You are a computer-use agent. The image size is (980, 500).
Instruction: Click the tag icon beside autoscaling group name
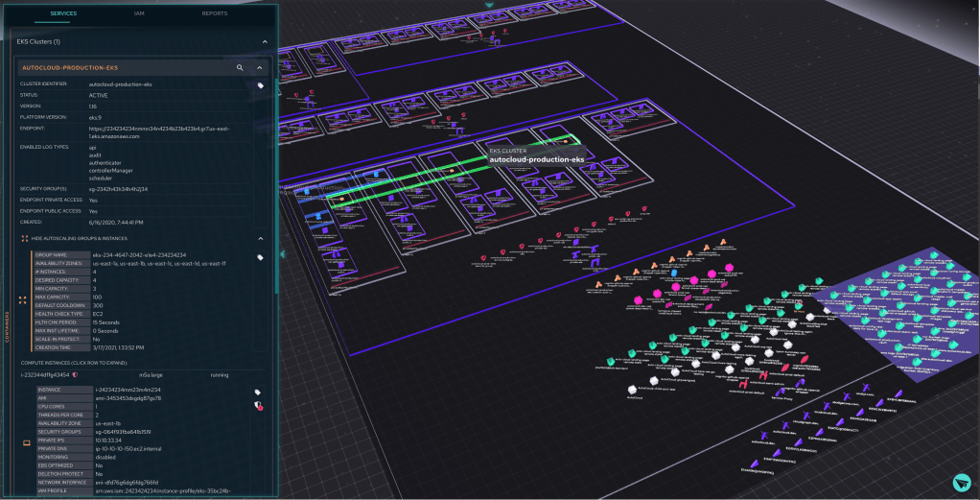(260, 257)
